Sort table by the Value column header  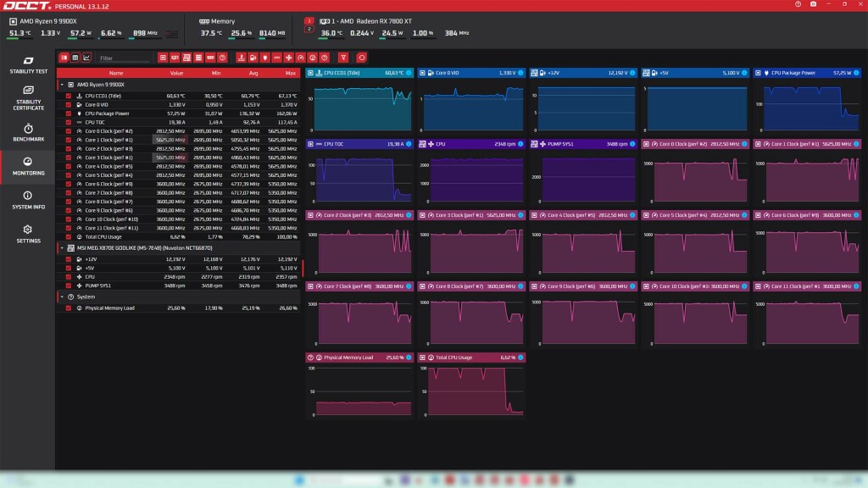(x=176, y=73)
